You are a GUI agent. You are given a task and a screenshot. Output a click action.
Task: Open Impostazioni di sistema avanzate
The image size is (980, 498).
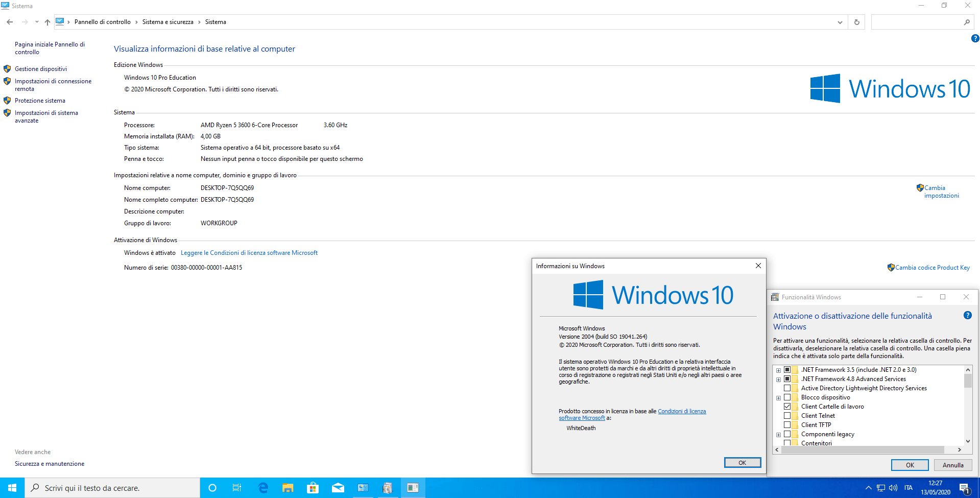[46, 116]
